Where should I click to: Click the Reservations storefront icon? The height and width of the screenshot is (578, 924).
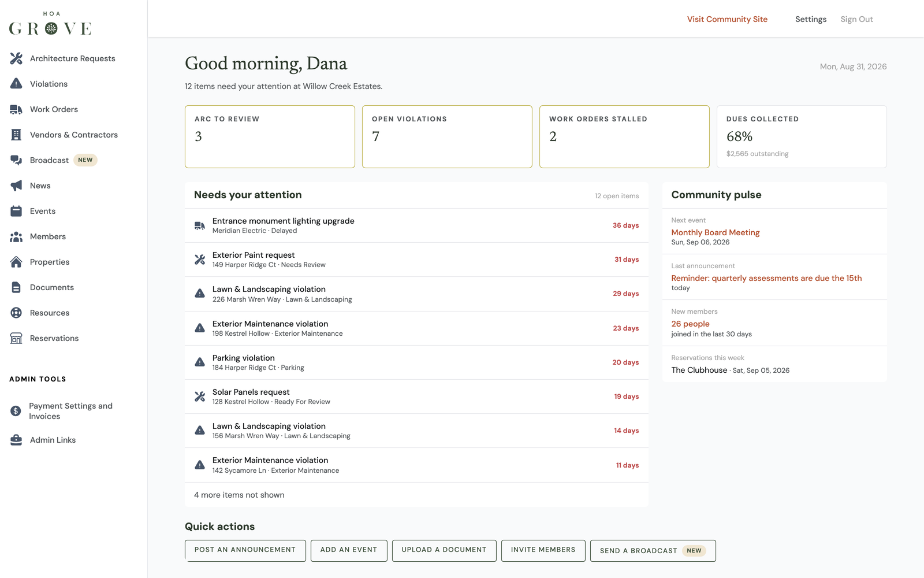pos(16,338)
